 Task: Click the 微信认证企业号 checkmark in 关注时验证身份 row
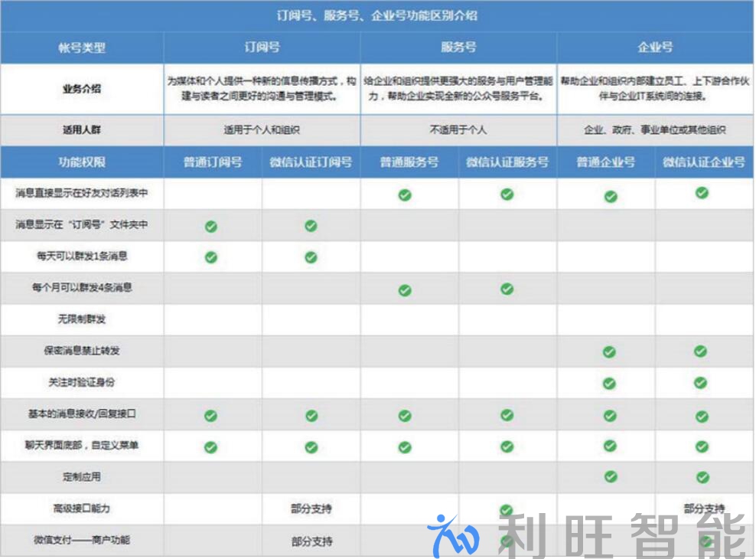[701, 382]
